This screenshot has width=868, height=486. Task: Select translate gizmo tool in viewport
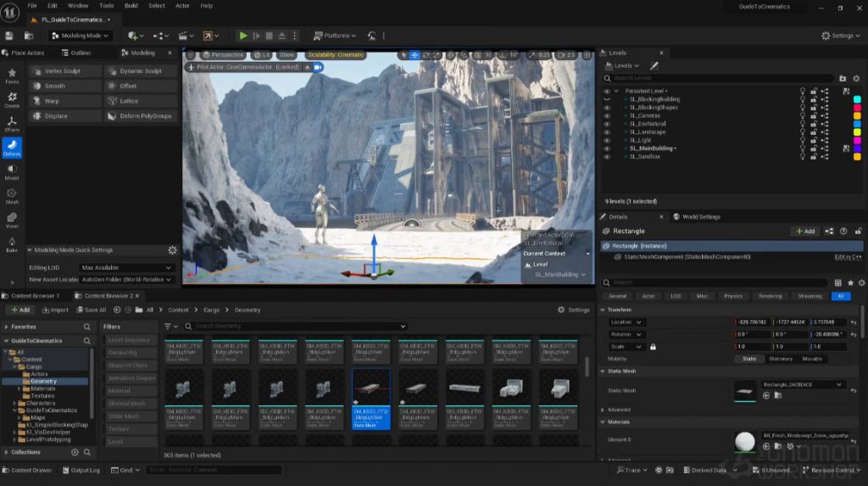point(414,55)
